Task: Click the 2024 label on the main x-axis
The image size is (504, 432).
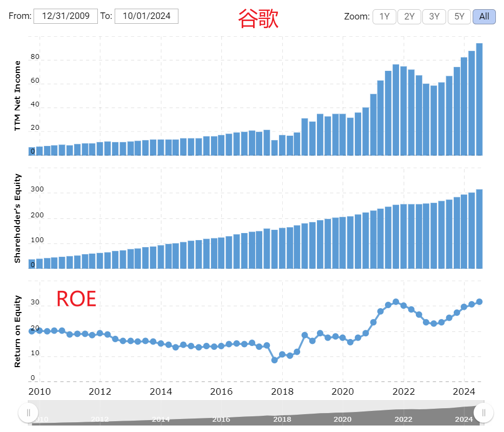Action: point(464,391)
